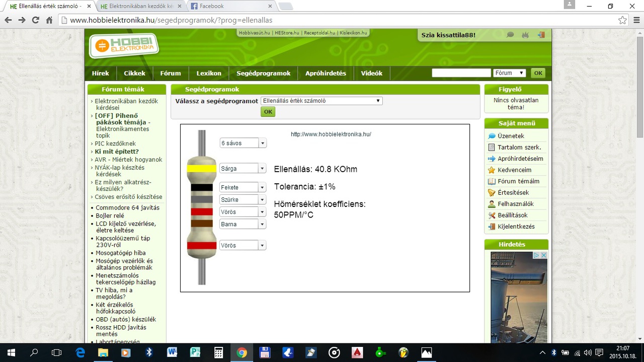The height and width of the screenshot is (362, 644).
Task: Click the Kedvenceim star icon
Action: pos(492,170)
